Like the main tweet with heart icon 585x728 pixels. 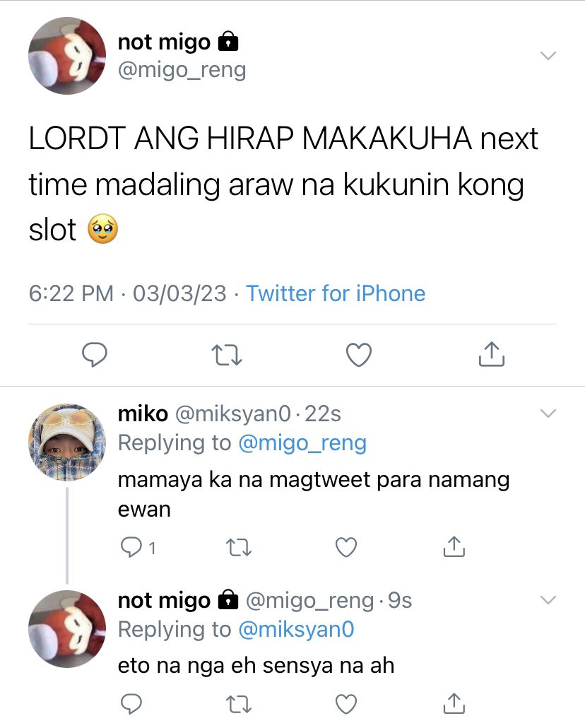click(x=359, y=355)
